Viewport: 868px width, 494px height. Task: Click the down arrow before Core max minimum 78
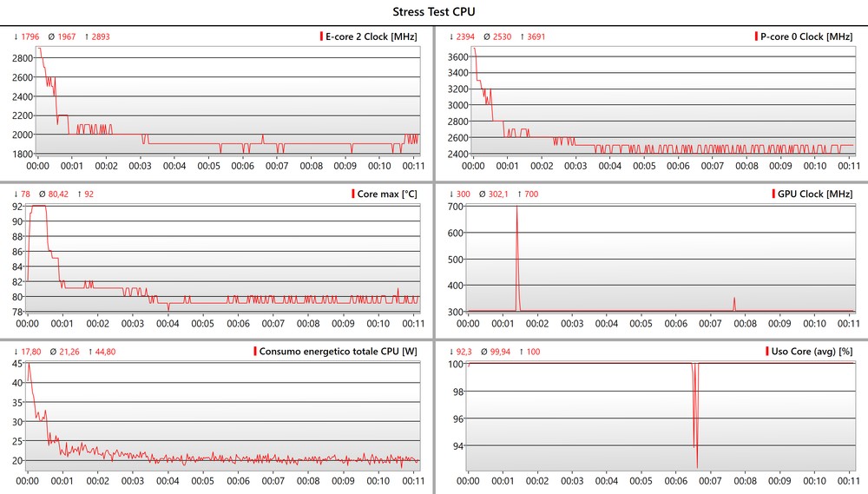[x=16, y=194]
